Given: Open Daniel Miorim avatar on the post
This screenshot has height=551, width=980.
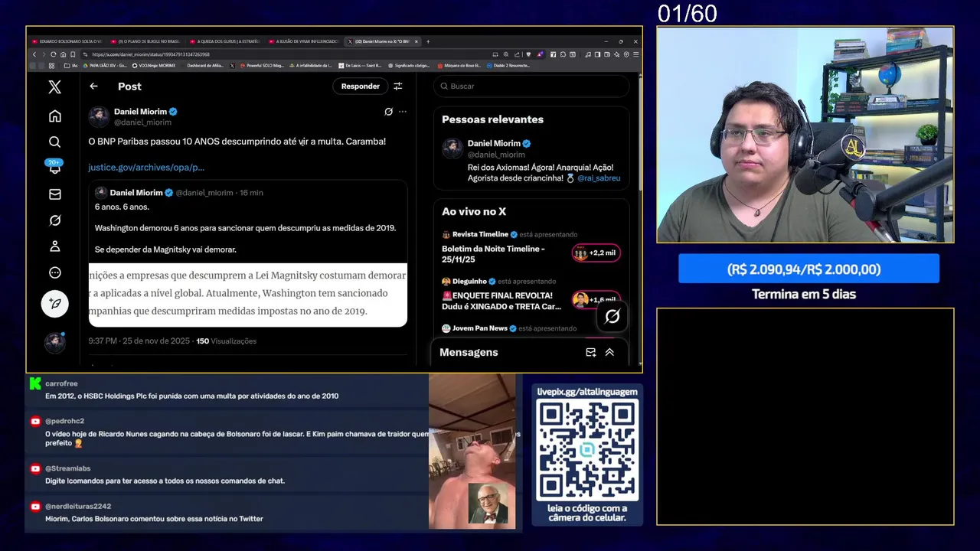Looking at the screenshot, I should pos(99,116).
